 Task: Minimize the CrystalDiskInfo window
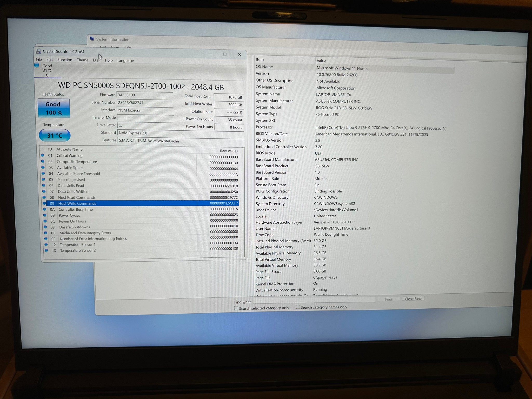point(210,54)
